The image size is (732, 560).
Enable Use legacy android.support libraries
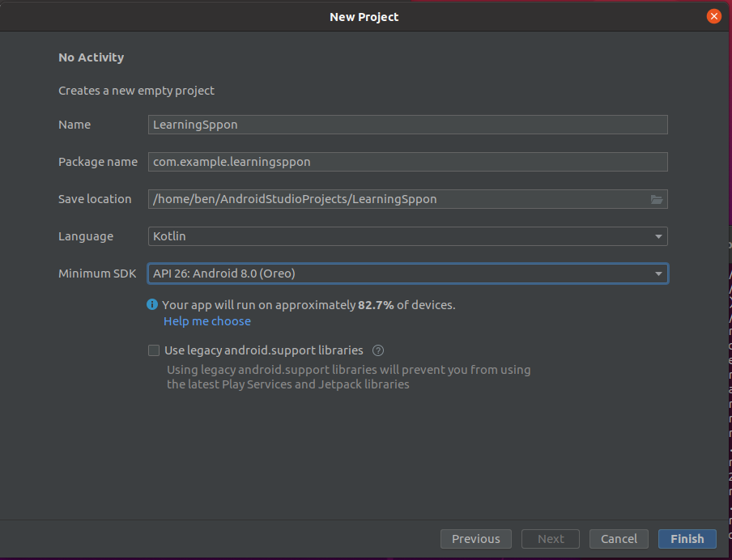(154, 350)
